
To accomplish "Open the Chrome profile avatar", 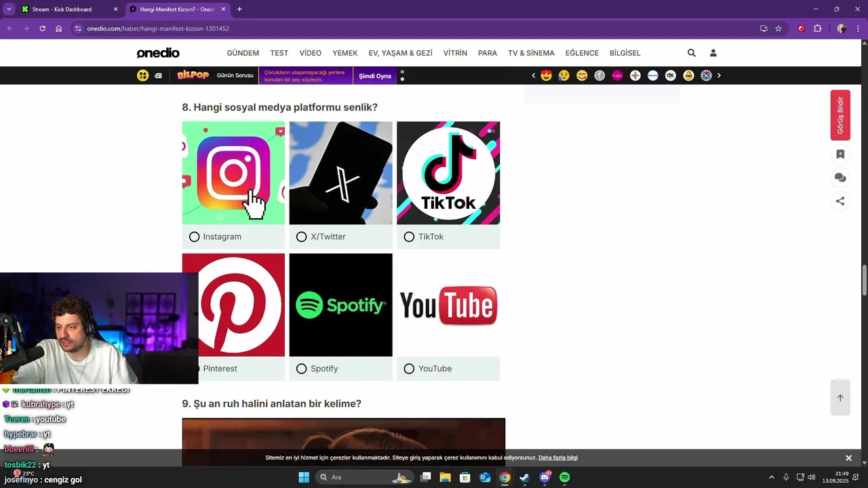I will click(842, 28).
